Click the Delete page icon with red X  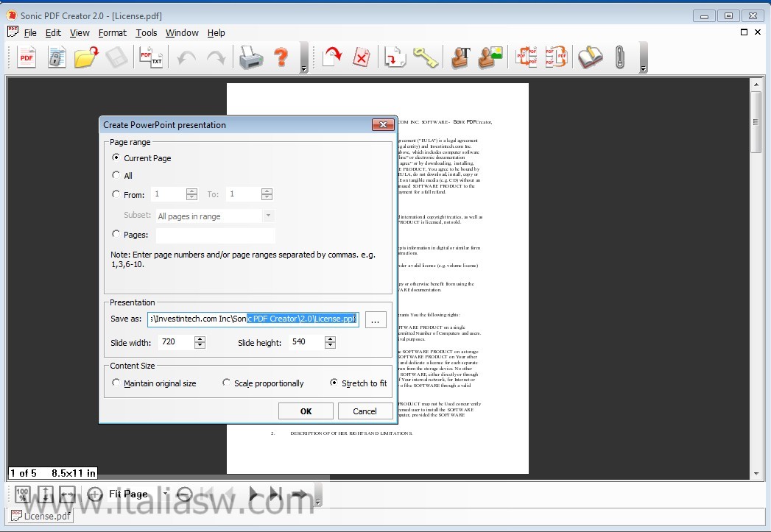pyautogui.click(x=362, y=57)
